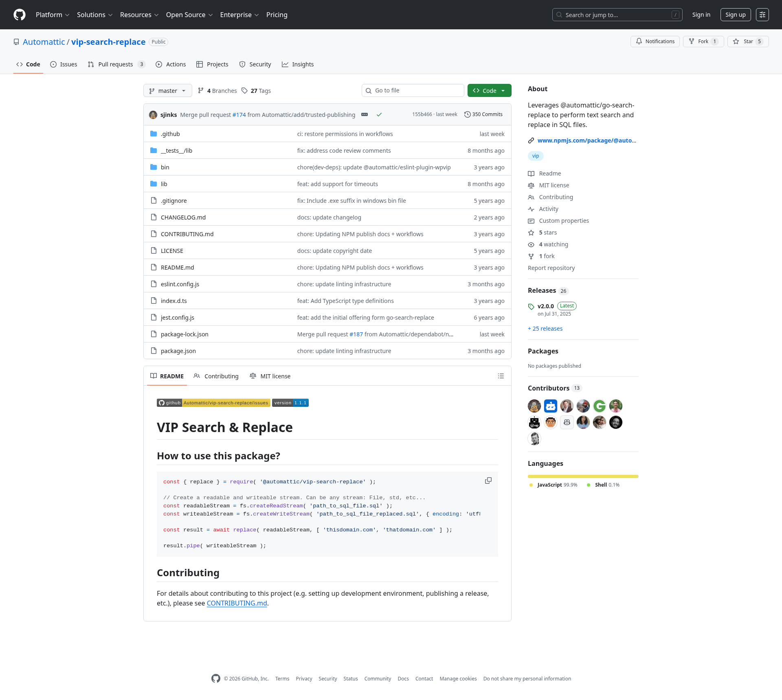Click the package.json file icon
Screen dimensions: 782x700
point(154,351)
